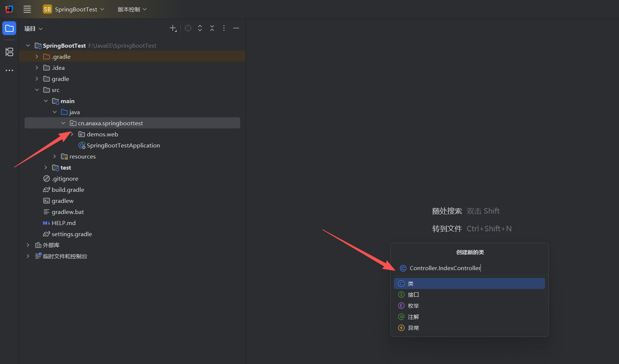Collapse the src folder
619x364 pixels.
(37, 90)
